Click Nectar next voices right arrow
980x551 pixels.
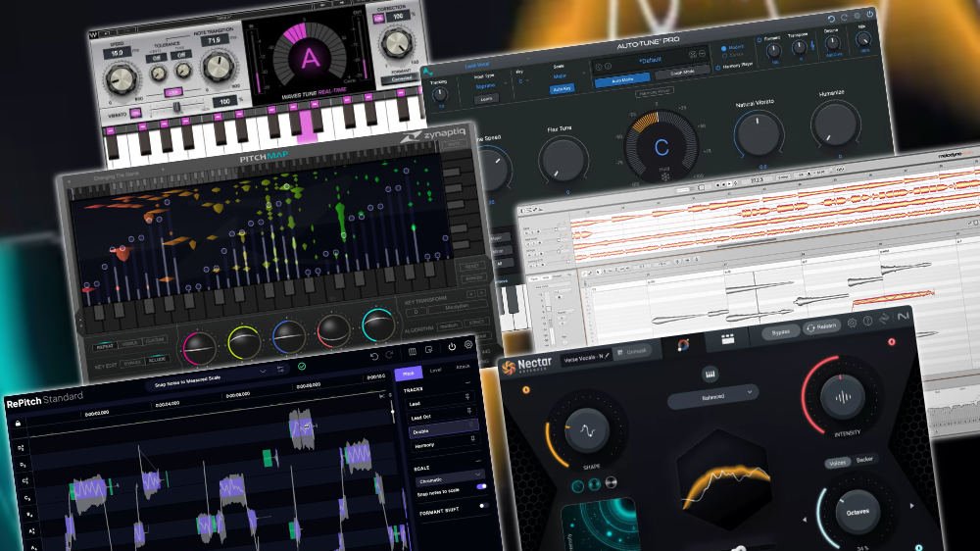coord(911,505)
